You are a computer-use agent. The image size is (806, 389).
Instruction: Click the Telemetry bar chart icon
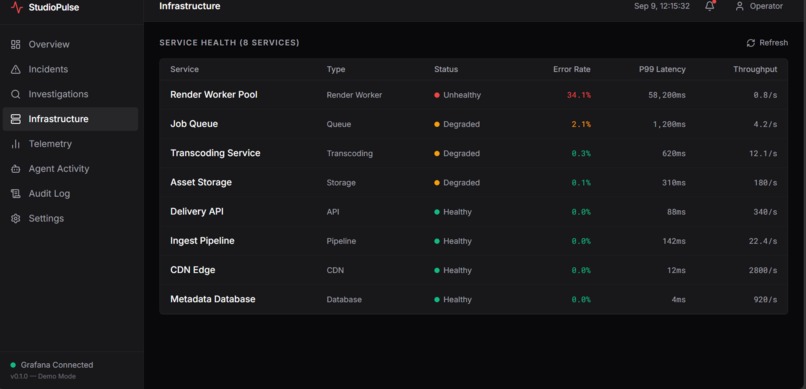point(15,144)
